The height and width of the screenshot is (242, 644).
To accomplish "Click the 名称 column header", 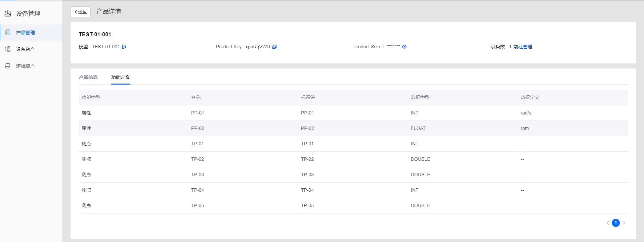I will [x=196, y=97].
